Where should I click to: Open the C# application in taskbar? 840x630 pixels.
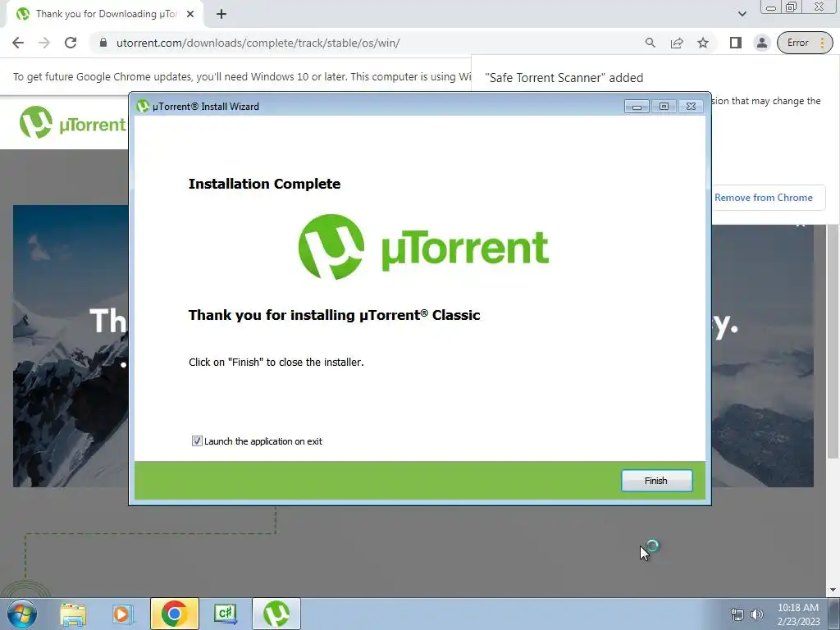pyautogui.click(x=225, y=614)
